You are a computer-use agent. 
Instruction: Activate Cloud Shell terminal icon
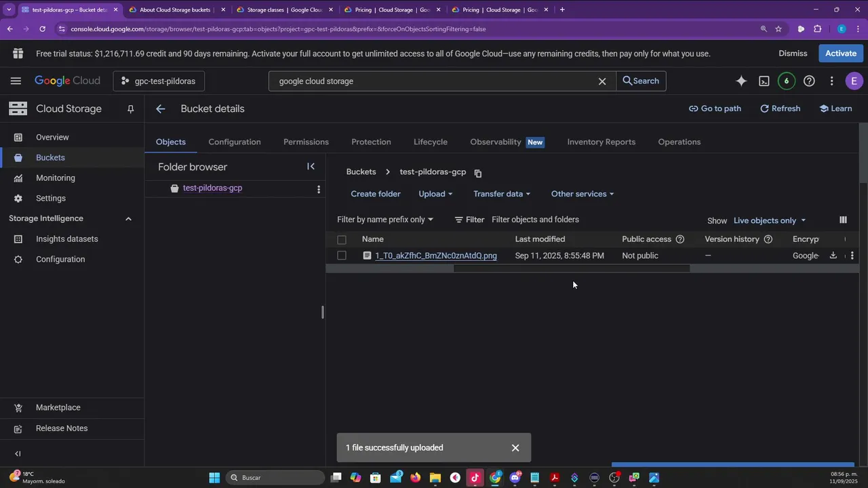pyautogui.click(x=764, y=81)
